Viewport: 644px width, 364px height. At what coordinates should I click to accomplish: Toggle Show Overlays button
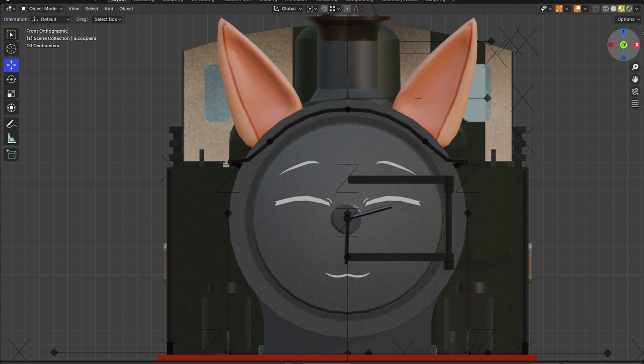coord(578,9)
